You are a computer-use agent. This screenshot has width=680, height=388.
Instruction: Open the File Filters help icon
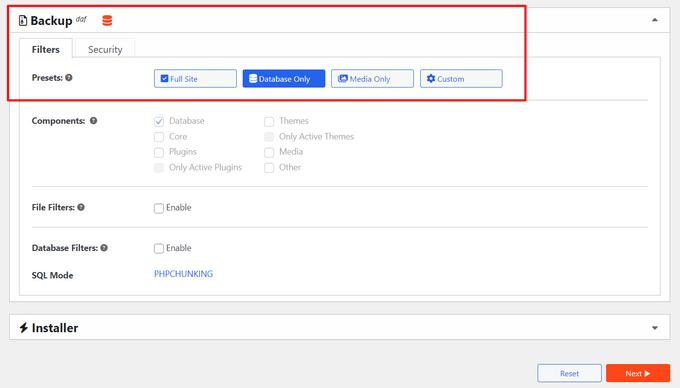(x=81, y=207)
